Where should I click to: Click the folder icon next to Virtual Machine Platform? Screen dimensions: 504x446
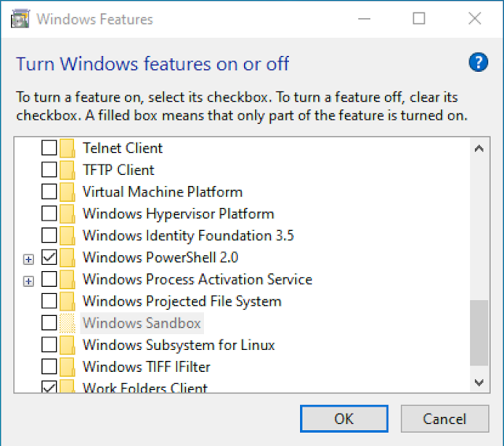pyautogui.click(x=68, y=191)
